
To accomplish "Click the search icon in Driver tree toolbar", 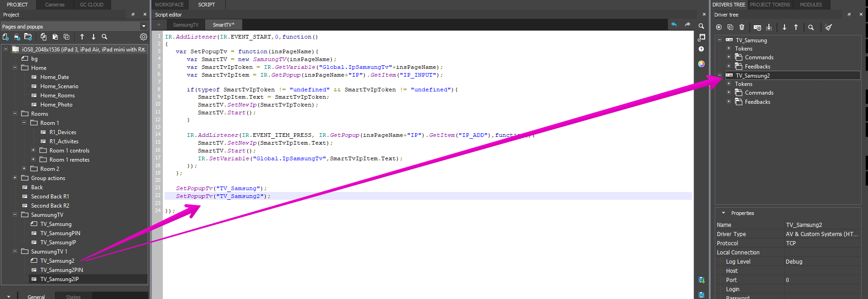I will coord(811,28).
